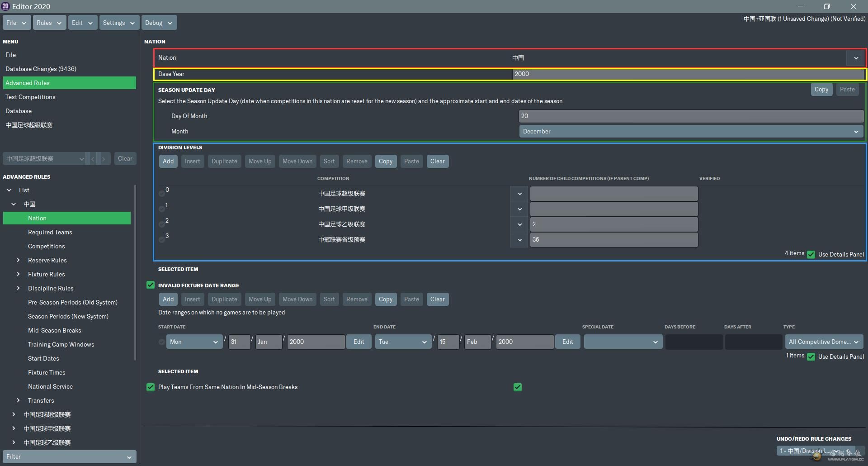This screenshot has width=868, height=466.
Task: Open end date weekday Tue dropdown
Action: 403,342
